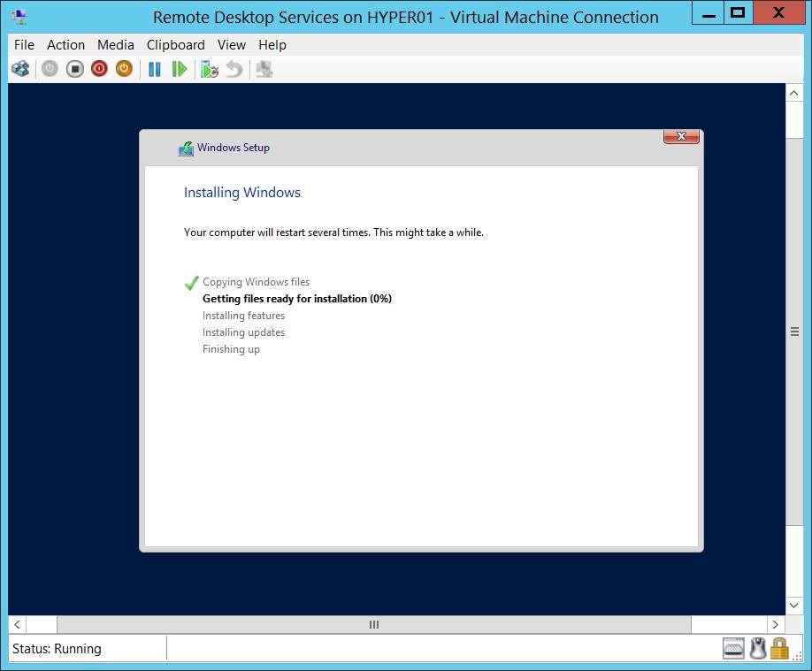
Task: Create a VM checkpoint snapshot
Action: (210, 69)
